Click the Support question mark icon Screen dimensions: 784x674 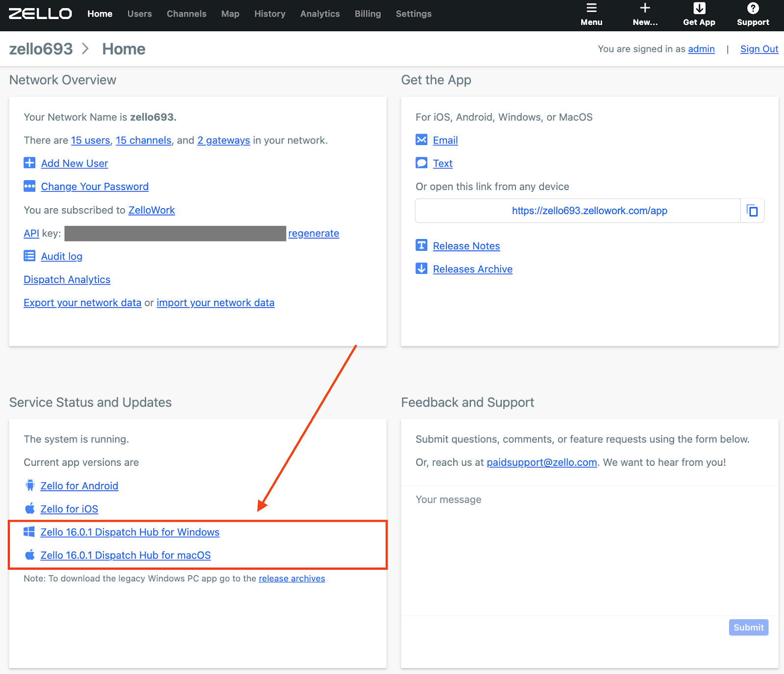point(753,8)
